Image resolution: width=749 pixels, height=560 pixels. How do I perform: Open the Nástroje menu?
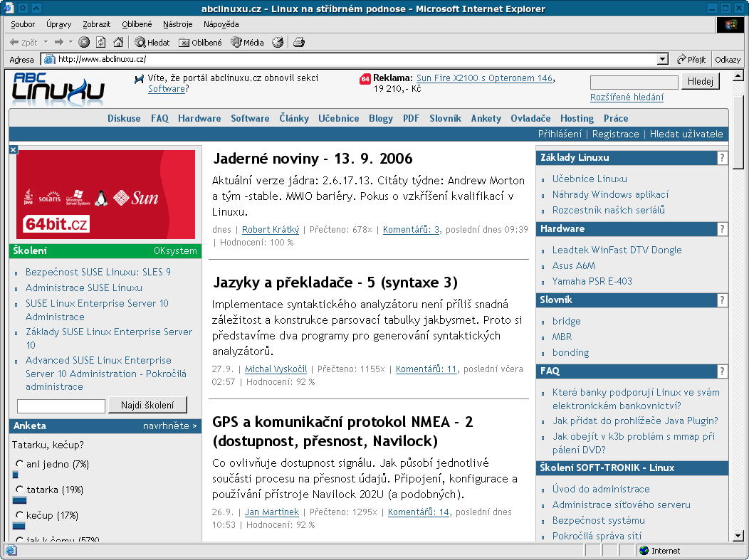click(x=177, y=24)
